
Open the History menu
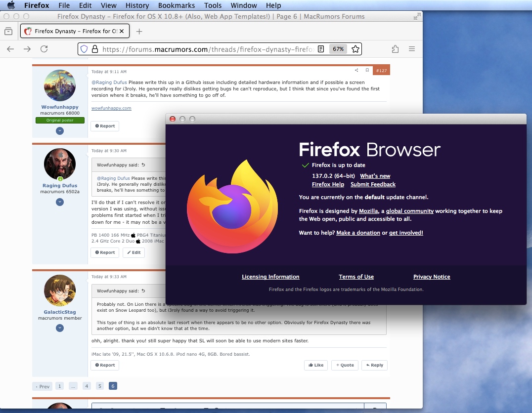pyautogui.click(x=137, y=5)
